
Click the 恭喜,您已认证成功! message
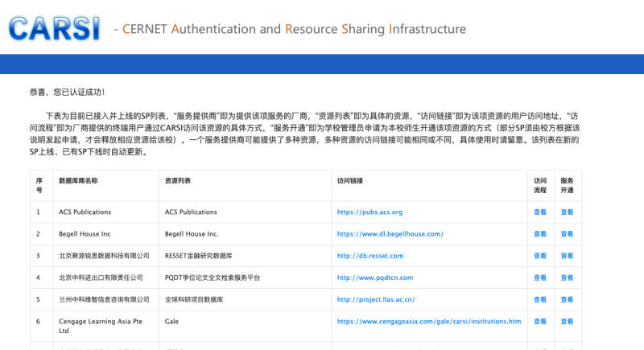68,93
